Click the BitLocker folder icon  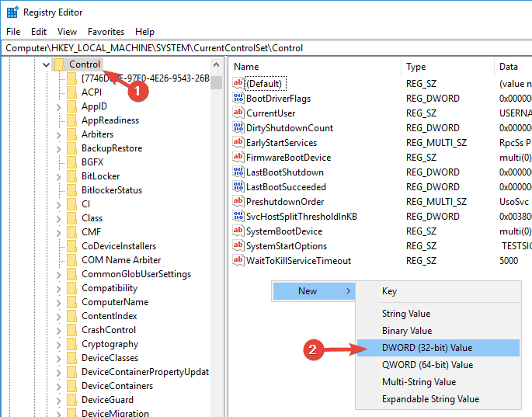point(71,176)
